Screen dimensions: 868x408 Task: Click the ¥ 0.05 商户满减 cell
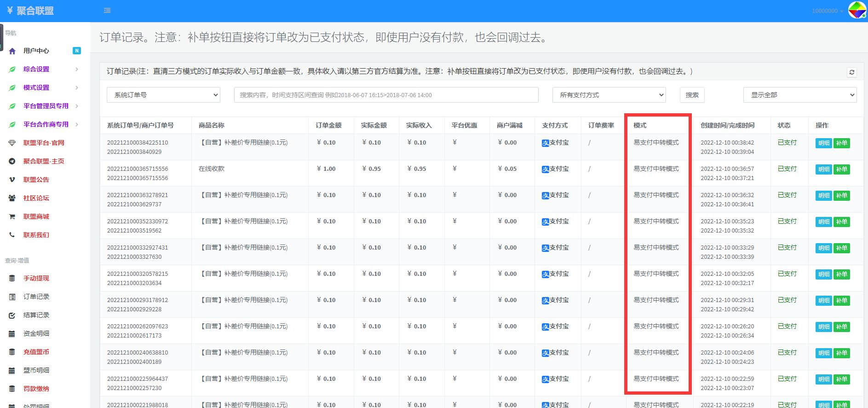507,169
